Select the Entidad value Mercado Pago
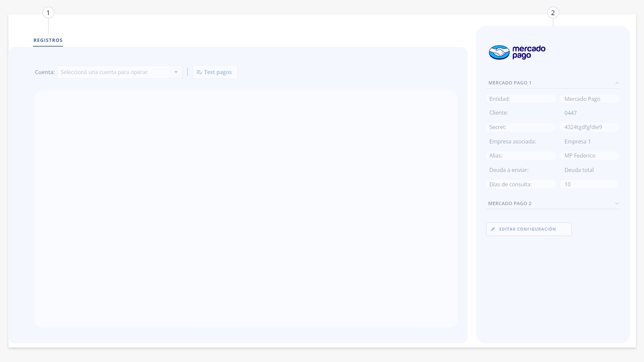The height and width of the screenshot is (362, 644). (582, 99)
